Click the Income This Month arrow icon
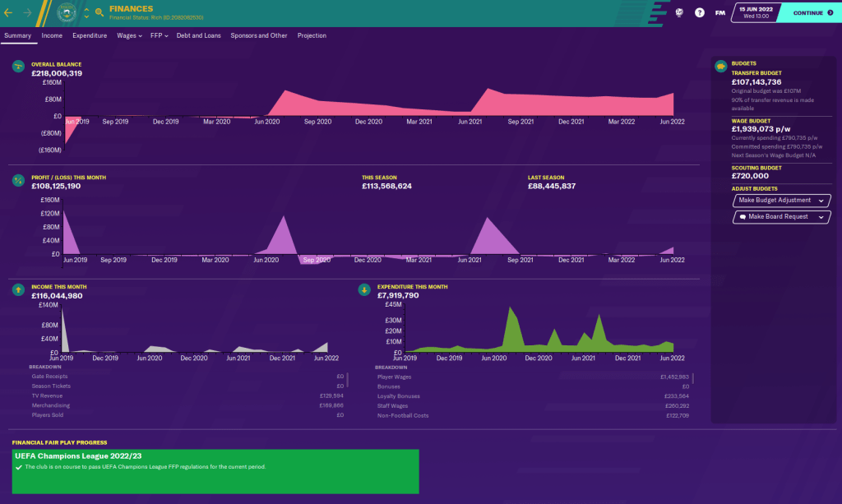This screenshot has width=842, height=504. click(x=17, y=289)
